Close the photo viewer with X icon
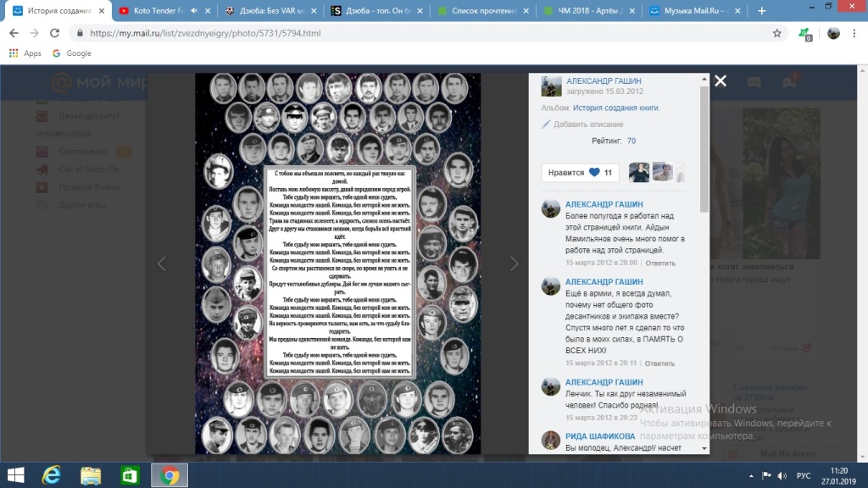Image resolution: width=868 pixels, height=488 pixels. click(x=721, y=80)
